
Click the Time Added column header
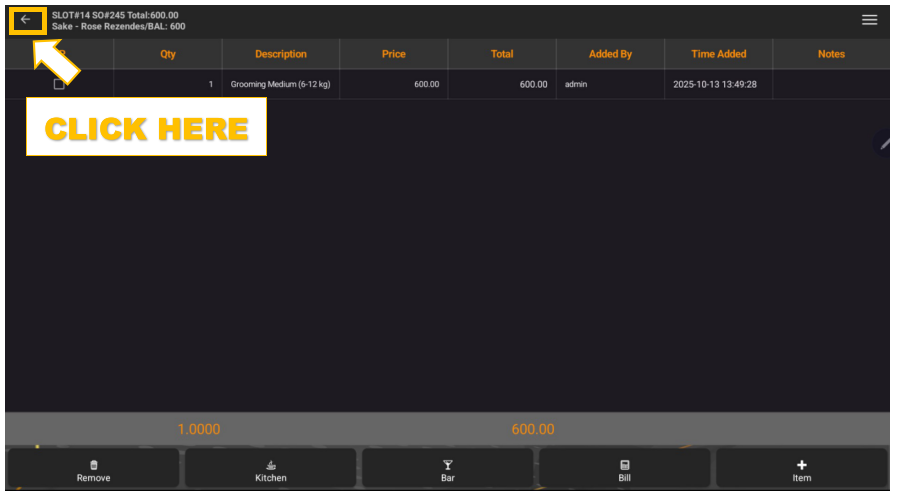pyautogui.click(x=718, y=54)
